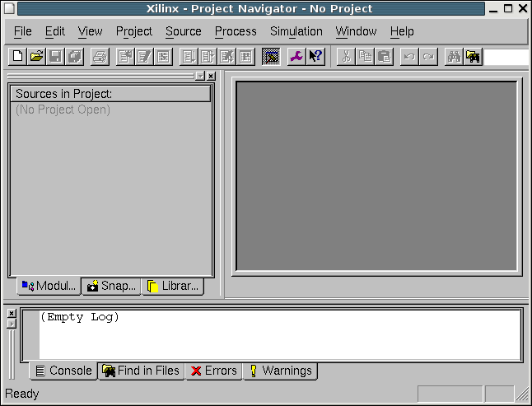The width and height of the screenshot is (532, 406).
Task: Click the Redo arrow icon
Action: pyautogui.click(x=428, y=56)
